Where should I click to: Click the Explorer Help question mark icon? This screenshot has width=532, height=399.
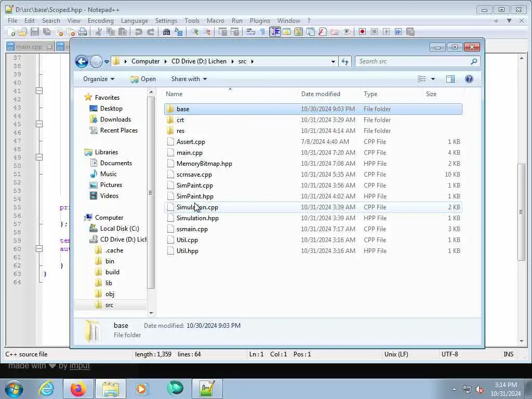pos(469,79)
